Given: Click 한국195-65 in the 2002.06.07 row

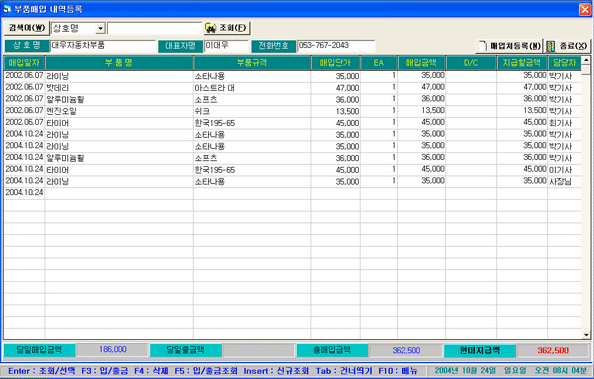Looking at the screenshot, I should (x=252, y=123).
